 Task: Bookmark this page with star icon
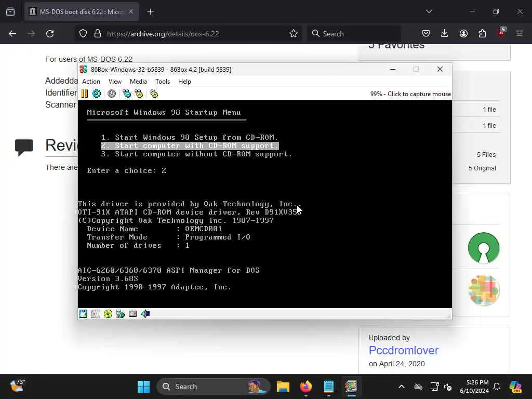point(294,34)
